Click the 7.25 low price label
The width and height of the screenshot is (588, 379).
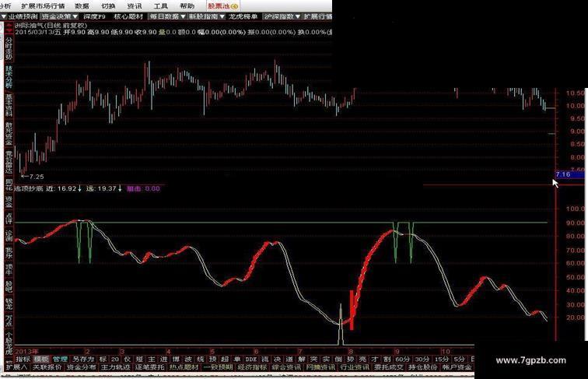pyautogui.click(x=37, y=177)
